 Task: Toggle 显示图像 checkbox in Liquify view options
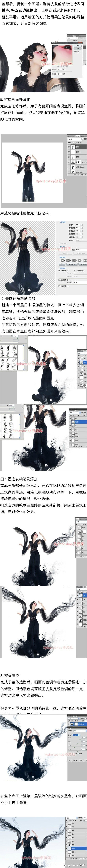click(x=59, y=271)
